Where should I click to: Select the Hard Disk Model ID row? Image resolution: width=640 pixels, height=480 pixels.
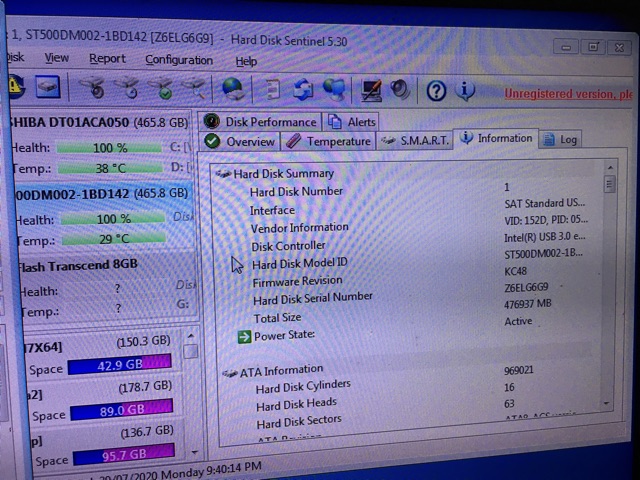pos(300,264)
